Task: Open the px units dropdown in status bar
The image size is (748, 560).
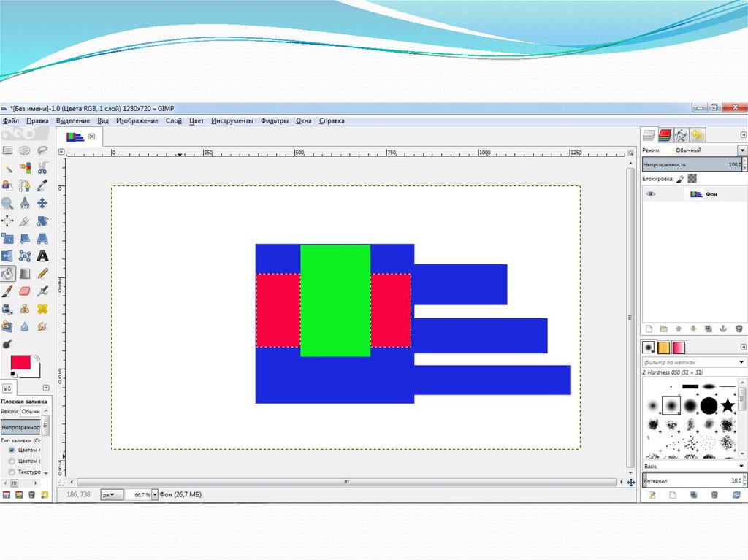Action: 111,494
